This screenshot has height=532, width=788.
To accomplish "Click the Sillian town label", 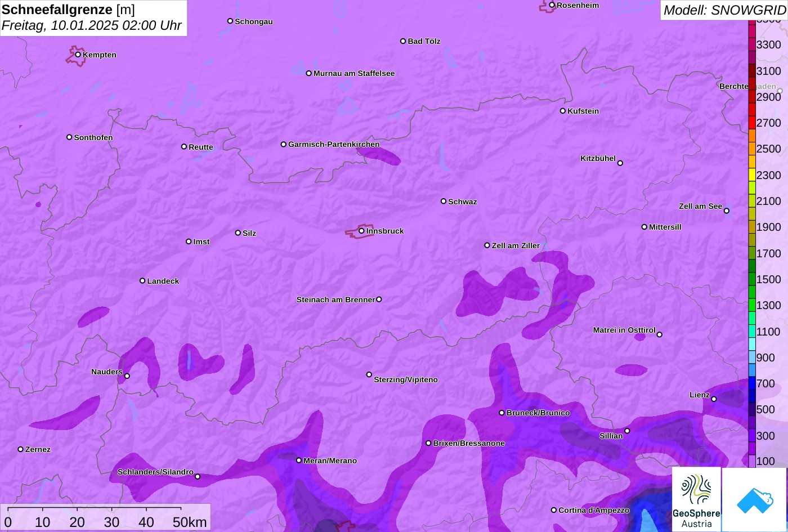I will click(611, 436).
